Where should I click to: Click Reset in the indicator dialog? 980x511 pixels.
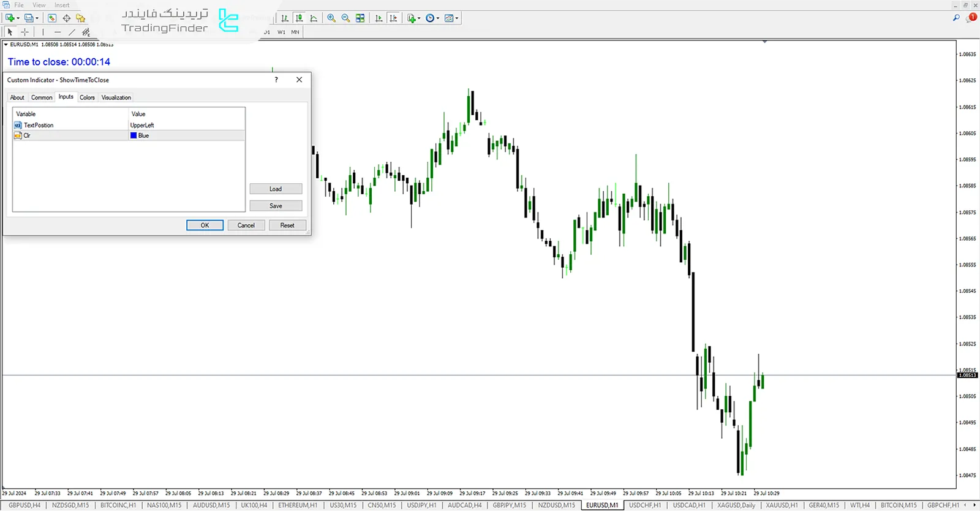click(287, 225)
